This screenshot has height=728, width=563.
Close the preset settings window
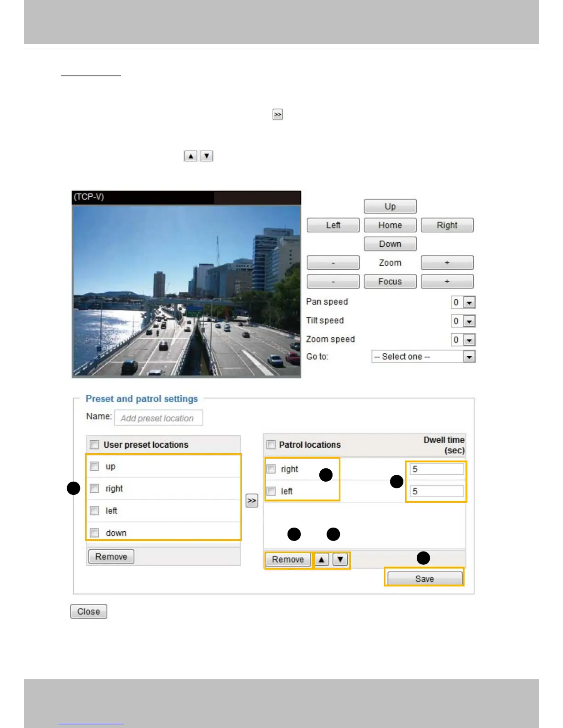point(88,612)
